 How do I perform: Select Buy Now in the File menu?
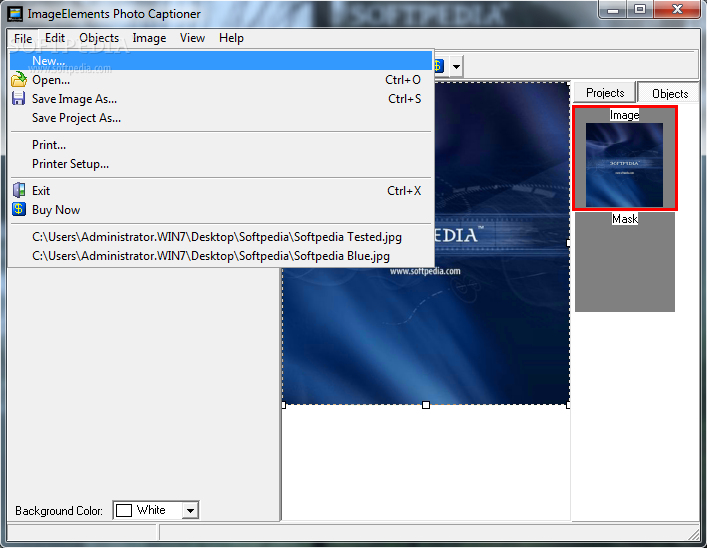pos(221,210)
